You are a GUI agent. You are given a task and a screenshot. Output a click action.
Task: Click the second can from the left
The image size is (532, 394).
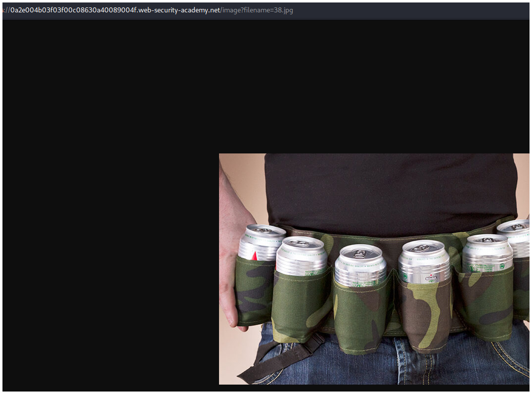coord(301,256)
